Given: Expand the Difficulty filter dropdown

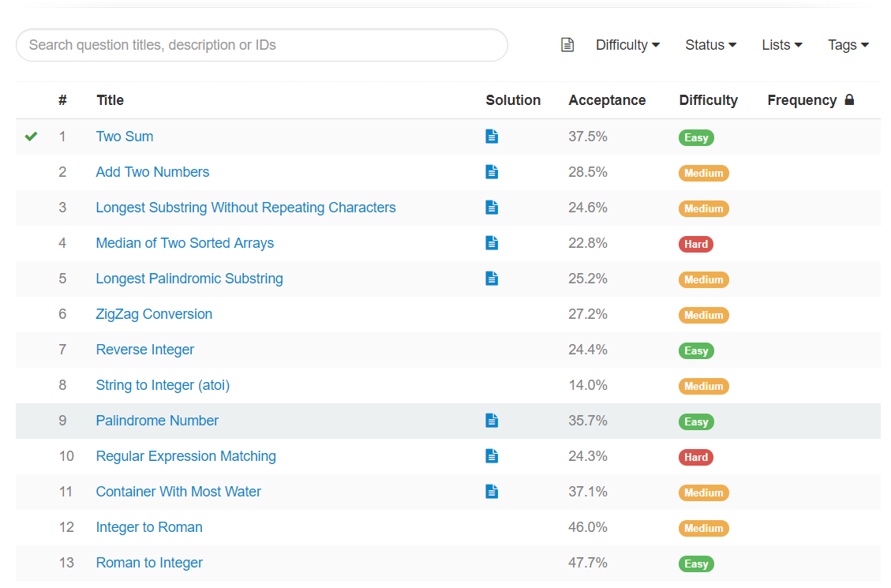Looking at the screenshot, I should click(627, 45).
